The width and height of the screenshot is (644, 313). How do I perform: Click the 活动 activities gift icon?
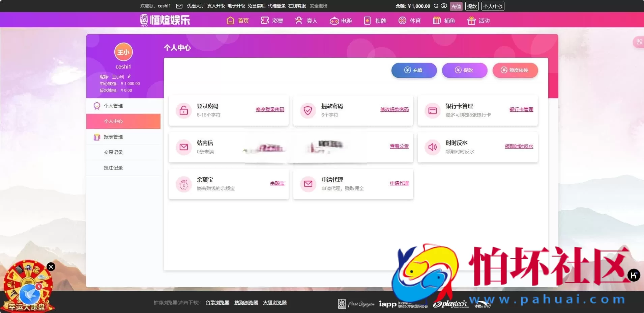(471, 21)
